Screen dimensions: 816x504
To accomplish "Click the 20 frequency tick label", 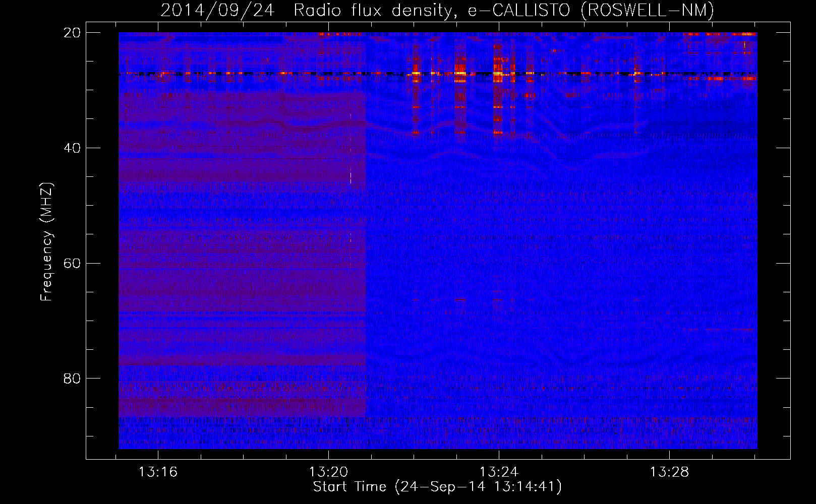I will coord(72,33).
